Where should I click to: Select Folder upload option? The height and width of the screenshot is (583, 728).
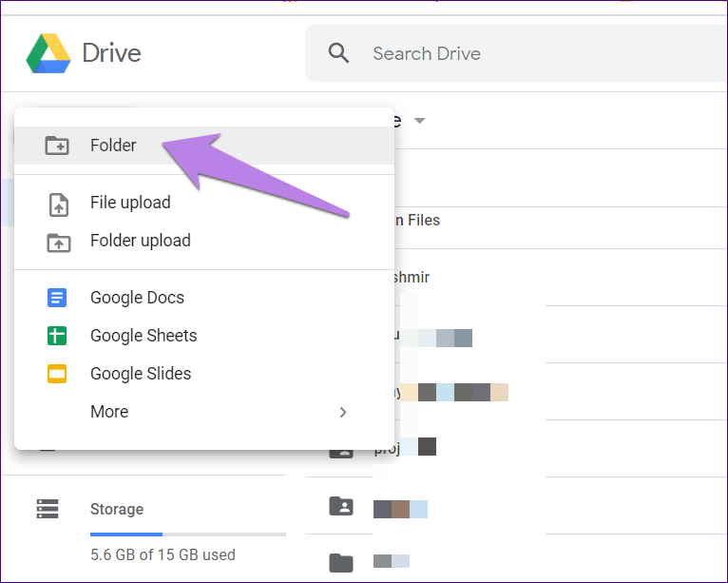tap(204, 241)
